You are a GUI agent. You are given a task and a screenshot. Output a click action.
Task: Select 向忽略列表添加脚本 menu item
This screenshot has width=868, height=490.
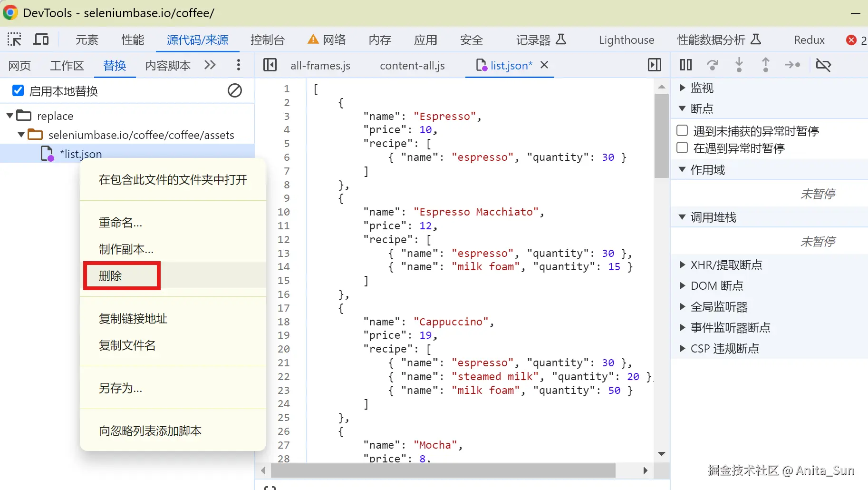click(173, 431)
